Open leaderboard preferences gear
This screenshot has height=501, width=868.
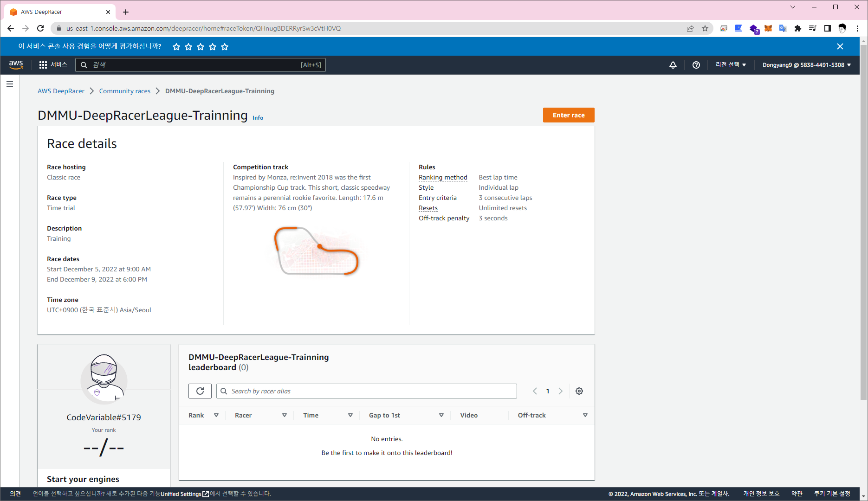click(579, 391)
